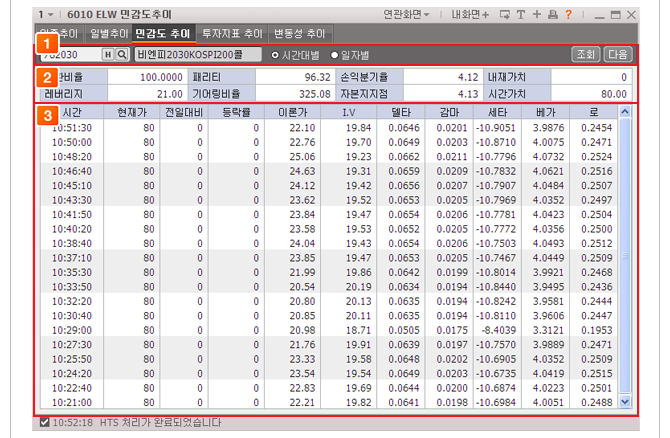
Task: Toggle the status bar checkbox at bottom left
Action: [x=44, y=423]
